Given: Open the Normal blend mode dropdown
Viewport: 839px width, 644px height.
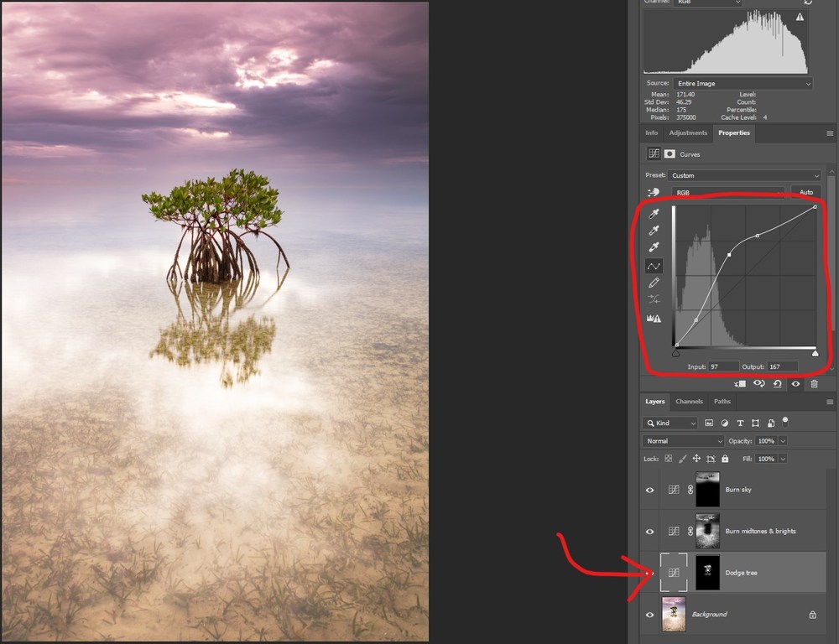Looking at the screenshot, I should tap(683, 441).
